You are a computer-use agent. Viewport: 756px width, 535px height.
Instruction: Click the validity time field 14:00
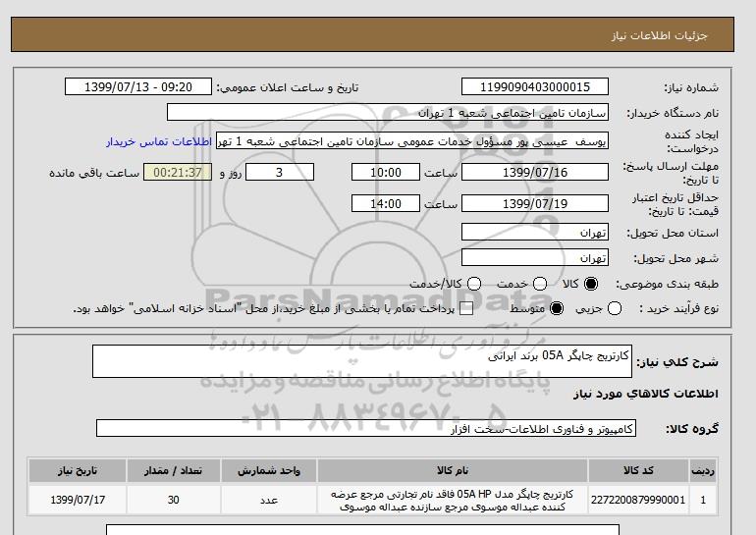pos(386,203)
